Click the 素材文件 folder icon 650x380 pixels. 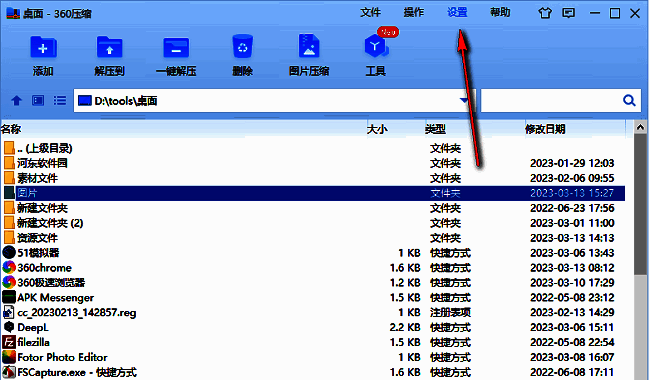click(x=9, y=178)
